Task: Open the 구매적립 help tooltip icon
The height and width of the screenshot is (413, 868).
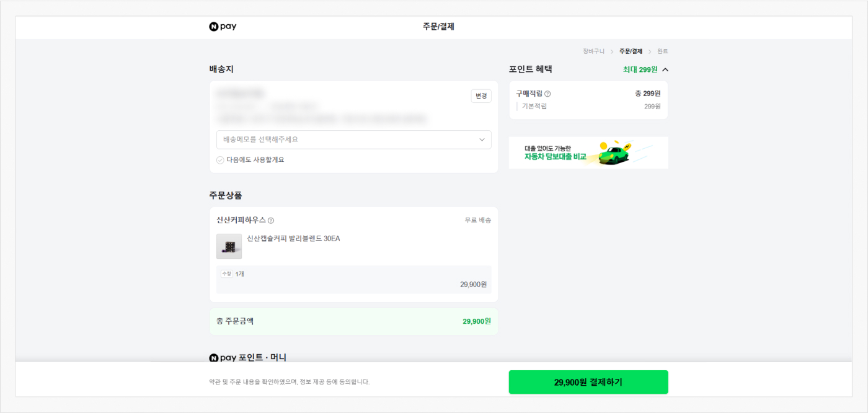Action: [547, 94]
